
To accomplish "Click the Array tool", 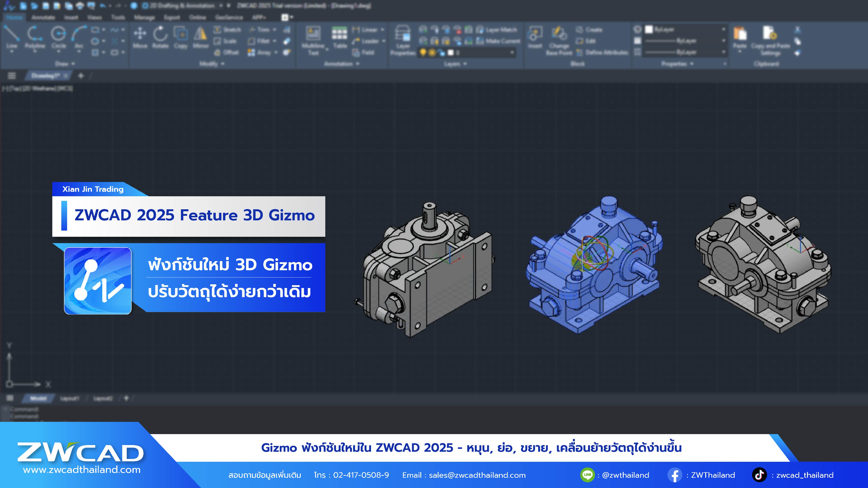I will 260,52.
